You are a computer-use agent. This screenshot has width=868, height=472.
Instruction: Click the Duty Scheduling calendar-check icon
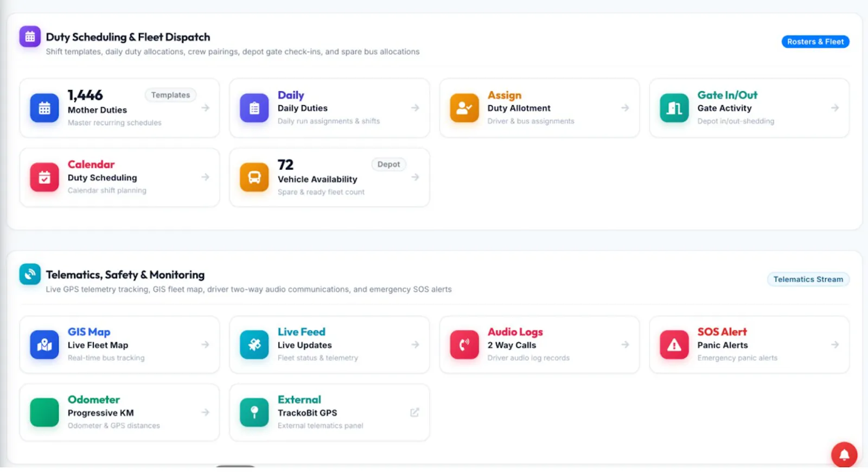click(x=44, y=177)
